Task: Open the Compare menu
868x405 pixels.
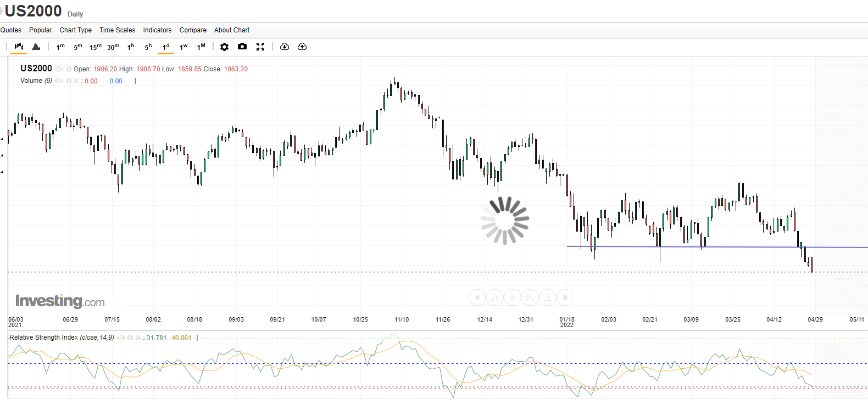Action: pos(193,30)
